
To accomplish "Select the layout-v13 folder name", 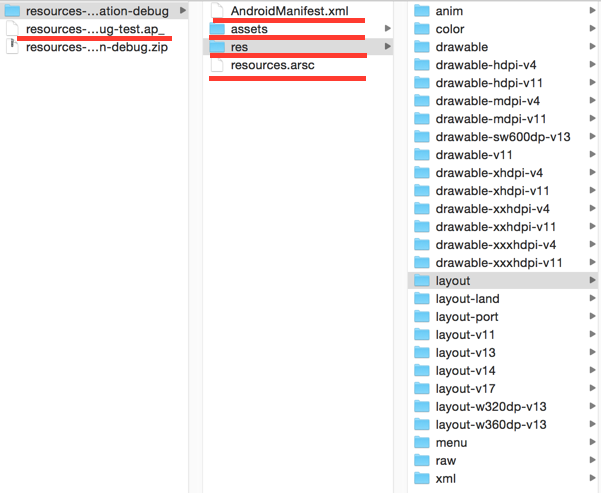I will tap(466, 353).
